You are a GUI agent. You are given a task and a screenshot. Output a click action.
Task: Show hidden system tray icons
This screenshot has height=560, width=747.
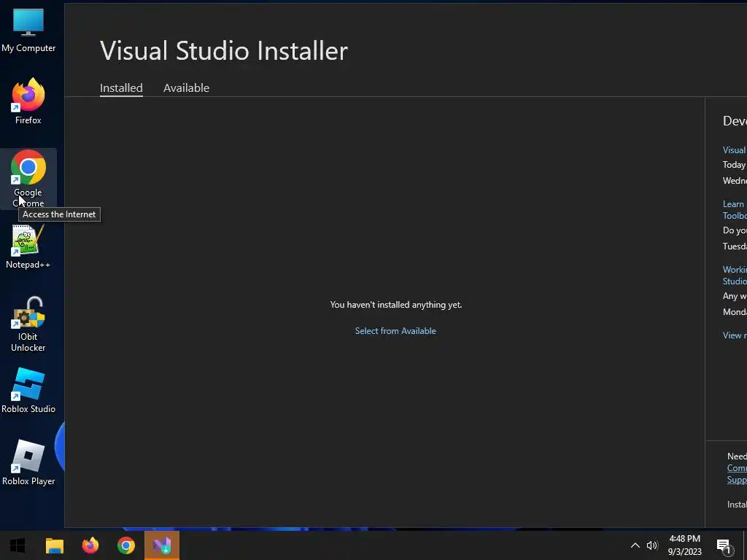tap(635, 545)
